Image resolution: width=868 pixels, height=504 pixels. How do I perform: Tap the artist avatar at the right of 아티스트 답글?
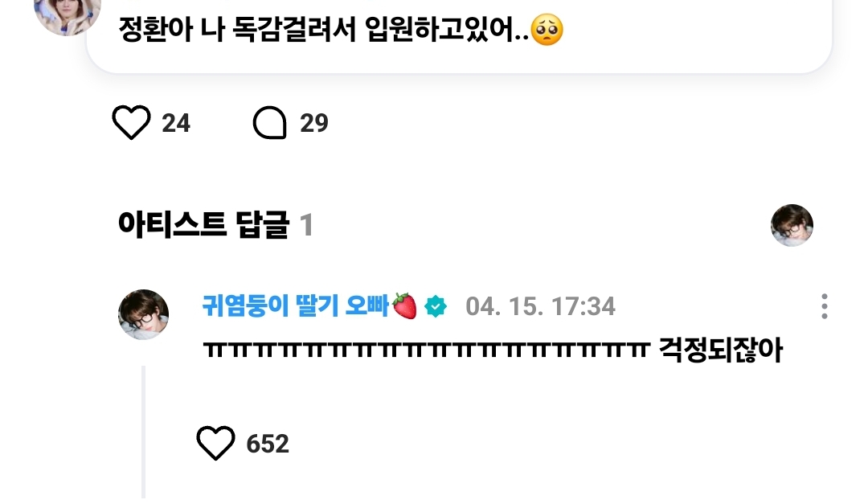point(792,225)
